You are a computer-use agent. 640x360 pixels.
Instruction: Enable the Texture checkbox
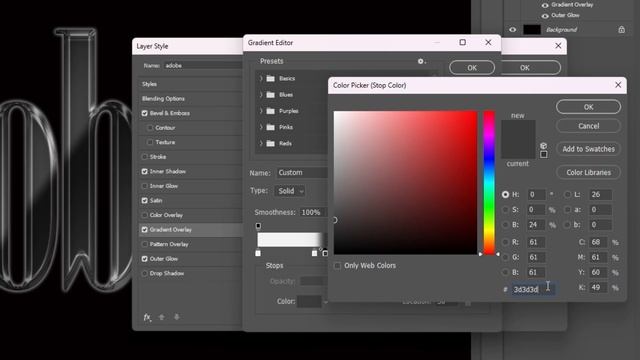tap(150, 142)
